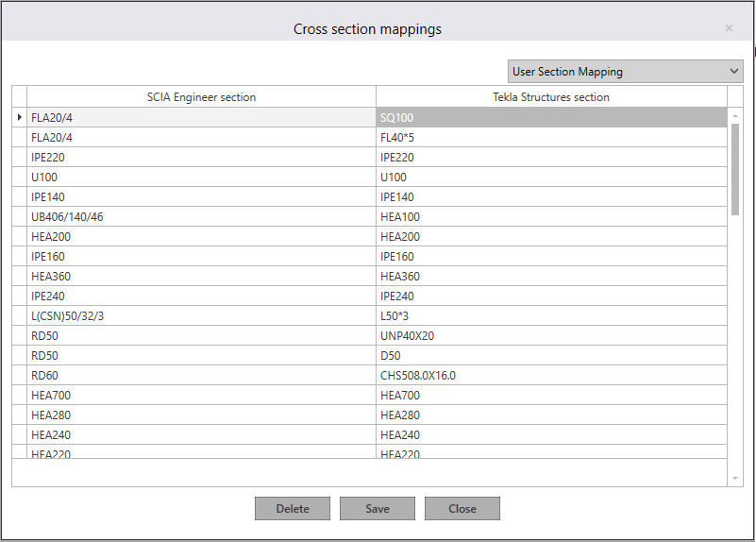The image size is (756, 542).
Task: Click the Close button
Action: coord(462,509)
